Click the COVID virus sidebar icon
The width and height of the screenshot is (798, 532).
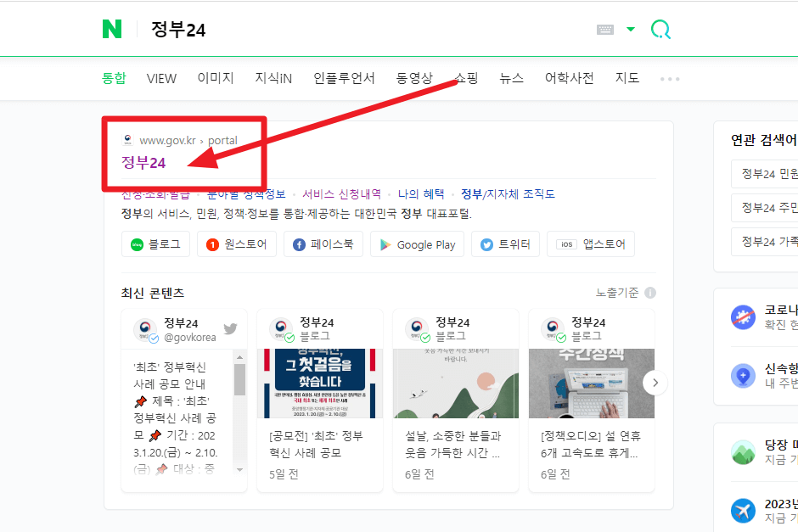[743, 316]
